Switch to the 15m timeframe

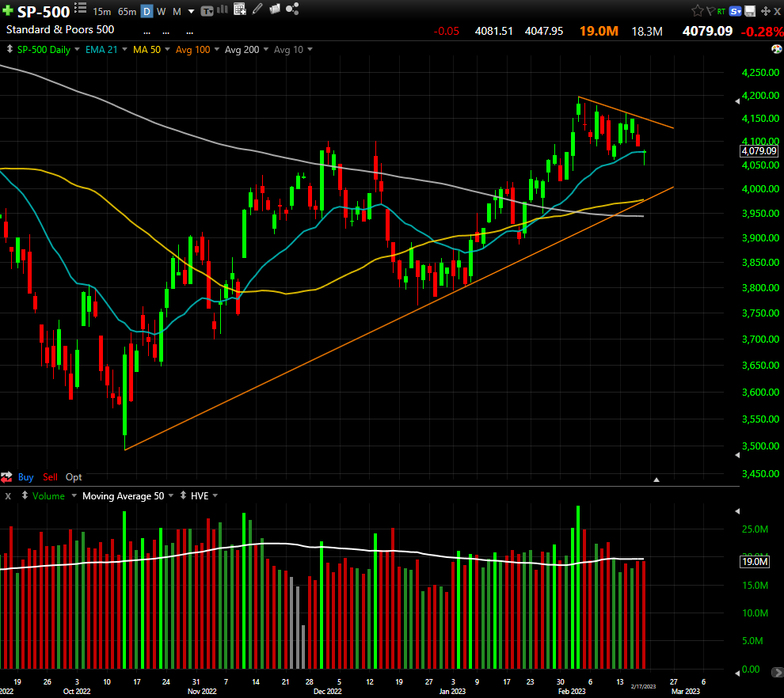coord(102,12)
